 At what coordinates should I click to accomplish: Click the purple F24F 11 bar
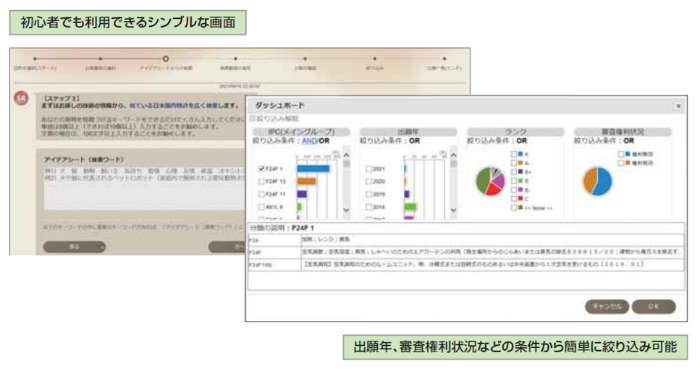(302, 194)
